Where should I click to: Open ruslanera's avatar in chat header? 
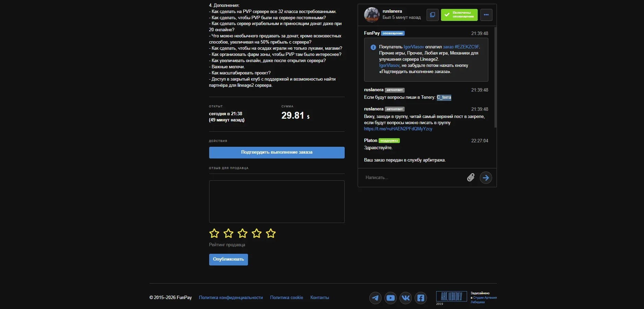(x=372, y=15)
